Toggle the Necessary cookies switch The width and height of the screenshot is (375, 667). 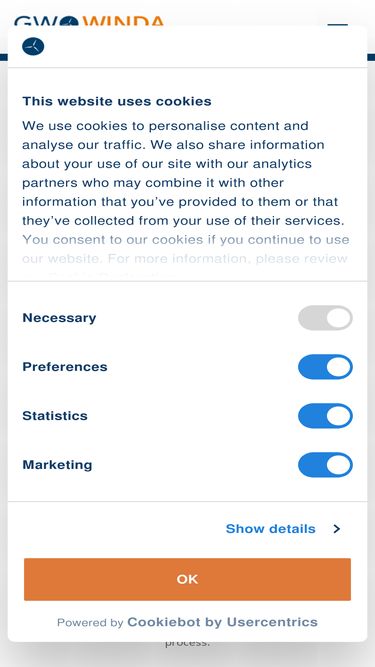(325, 318)
